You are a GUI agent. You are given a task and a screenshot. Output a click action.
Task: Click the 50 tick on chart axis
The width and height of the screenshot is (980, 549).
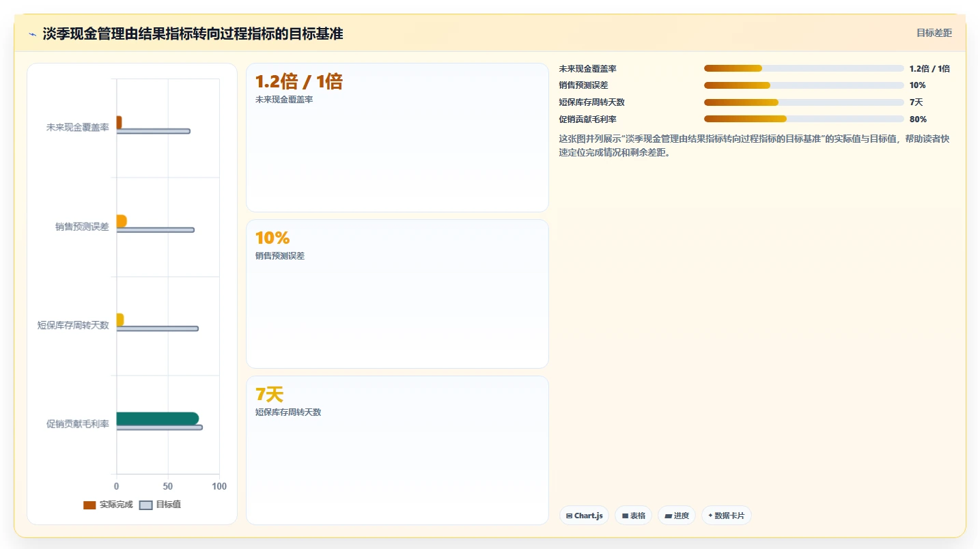[x=168, y=486]
